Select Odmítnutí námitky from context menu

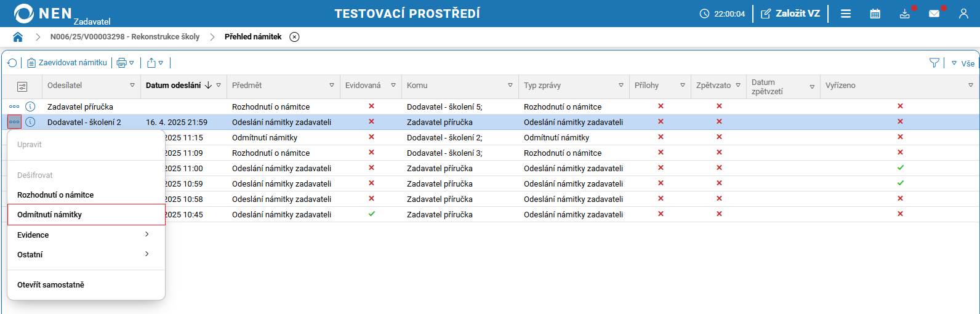pyautogui.click(x=50, y=215)
